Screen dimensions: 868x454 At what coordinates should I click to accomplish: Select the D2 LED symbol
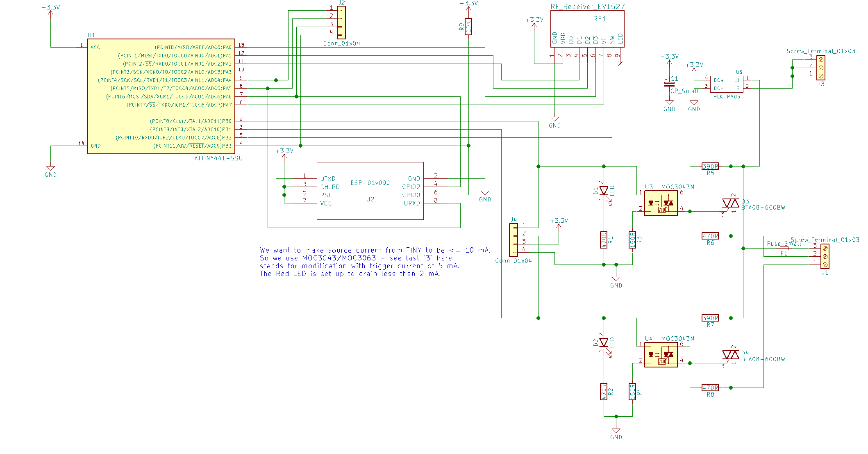(604, 342)
